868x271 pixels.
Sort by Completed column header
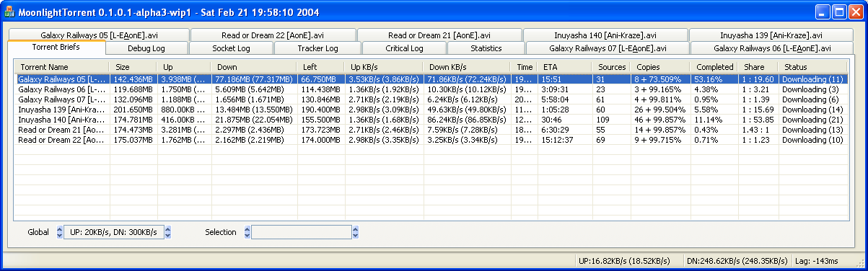pos(715,67)
